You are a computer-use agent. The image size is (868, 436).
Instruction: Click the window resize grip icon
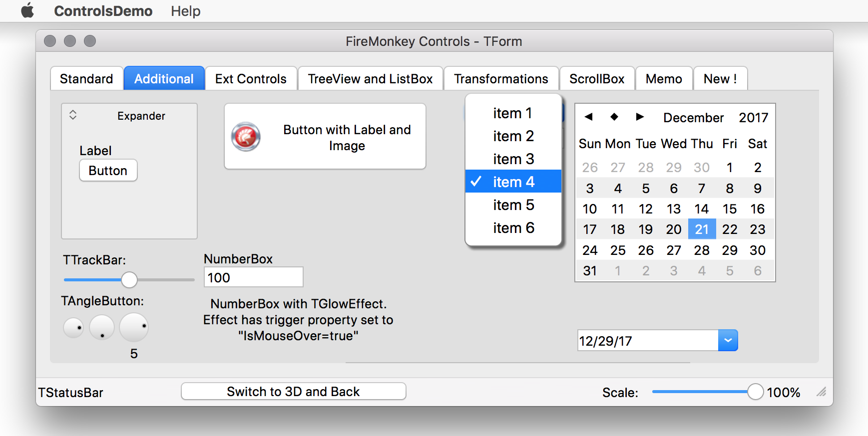[822, 392]
